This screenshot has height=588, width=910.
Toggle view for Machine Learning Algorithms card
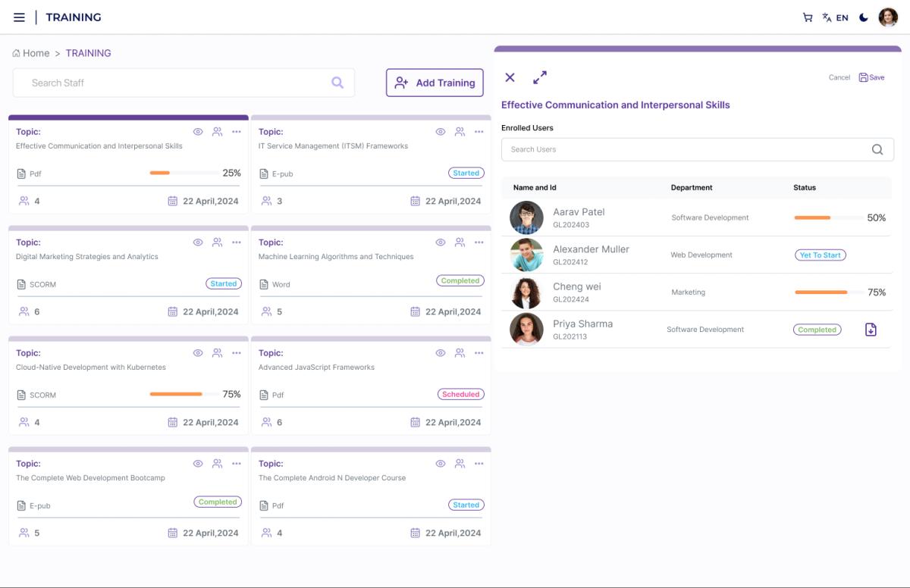pyautogui.click(x=441, y=242)
